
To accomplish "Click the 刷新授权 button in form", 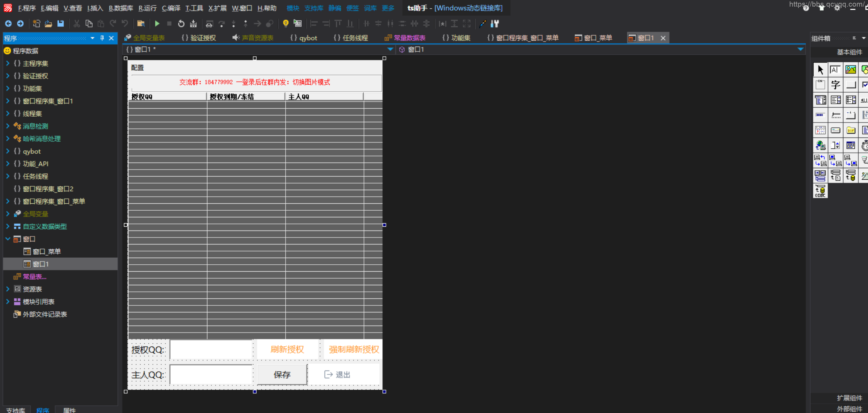I will [x=287, y=349].
